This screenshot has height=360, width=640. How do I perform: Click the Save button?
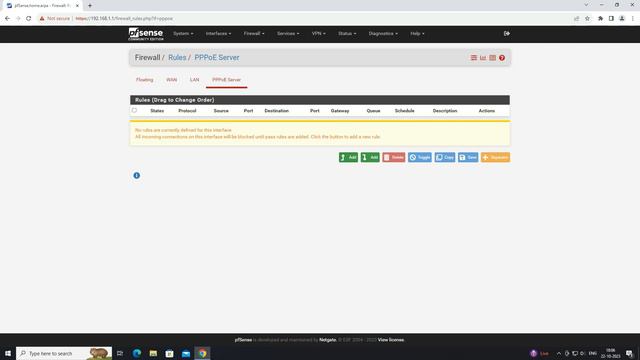[x=468, y=157]
